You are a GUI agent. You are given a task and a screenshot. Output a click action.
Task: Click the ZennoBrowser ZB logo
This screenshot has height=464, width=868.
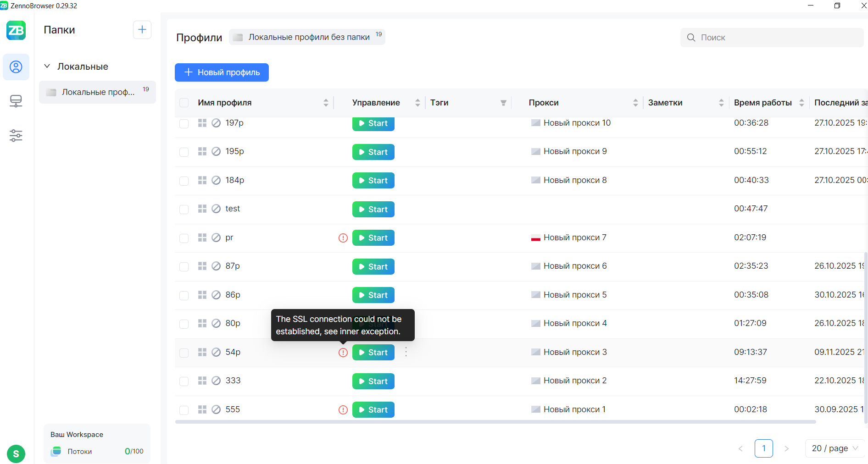click(16, 30)
